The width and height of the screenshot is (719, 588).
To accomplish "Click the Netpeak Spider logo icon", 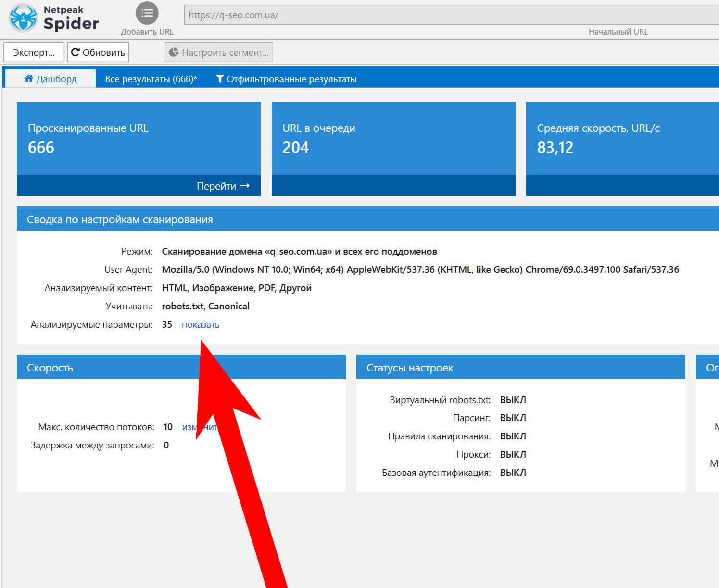I will coord(23,18).
